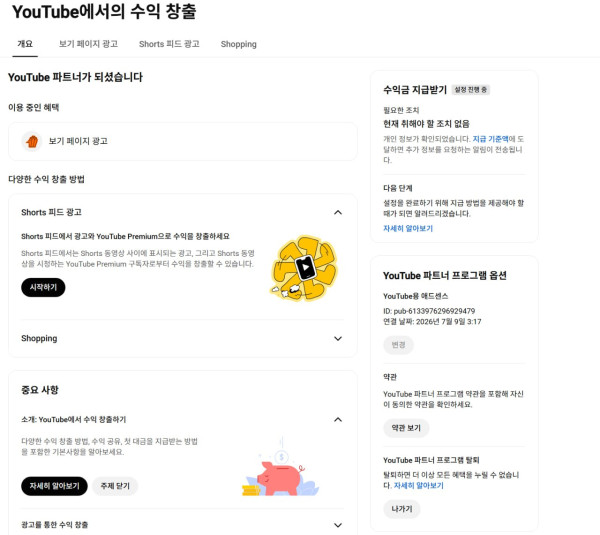Open 자세히 알아보기 link in 파트너 프로그램 탈퇴

tap(419, 486)
